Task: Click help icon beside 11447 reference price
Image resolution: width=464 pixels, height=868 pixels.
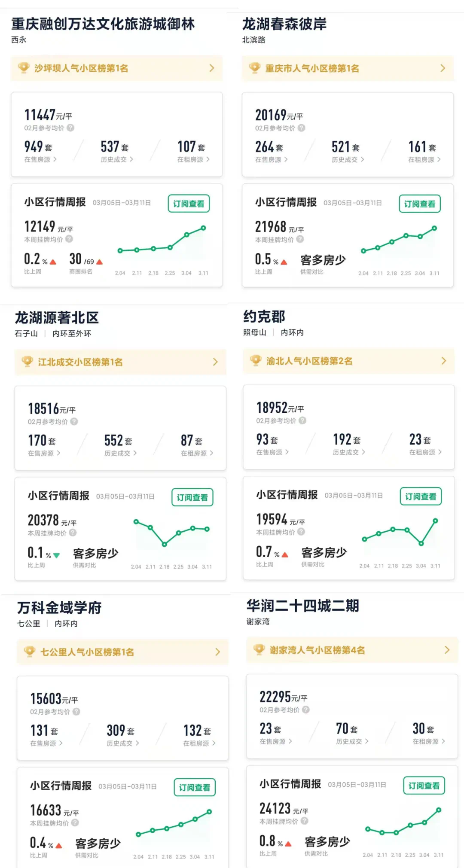Action: click(x=70, y=128)
